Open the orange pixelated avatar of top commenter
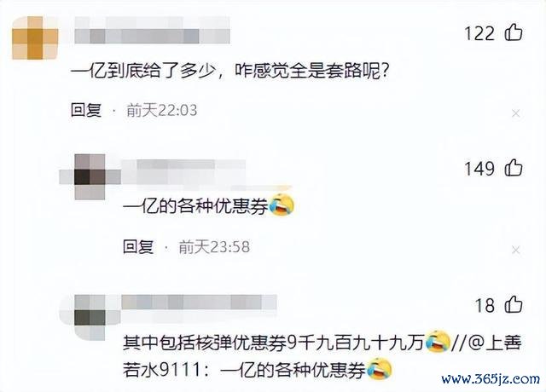Image resolution: width=546 pixels, height=392 pixels. pos(35,37)
